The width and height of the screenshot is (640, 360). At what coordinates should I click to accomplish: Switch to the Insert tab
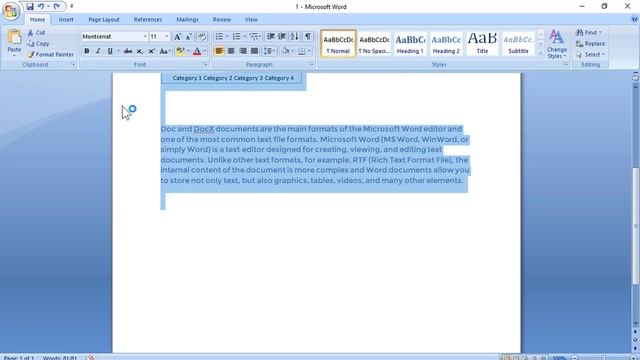click(66, 20)
